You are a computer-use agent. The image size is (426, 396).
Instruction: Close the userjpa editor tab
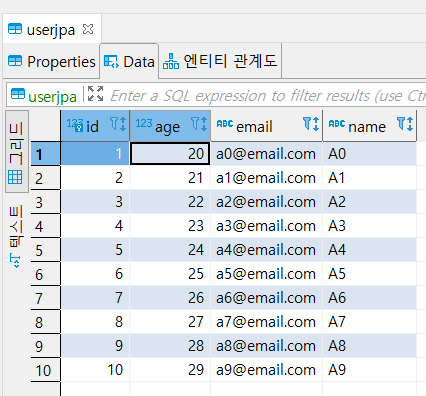(x=88, y=29)
